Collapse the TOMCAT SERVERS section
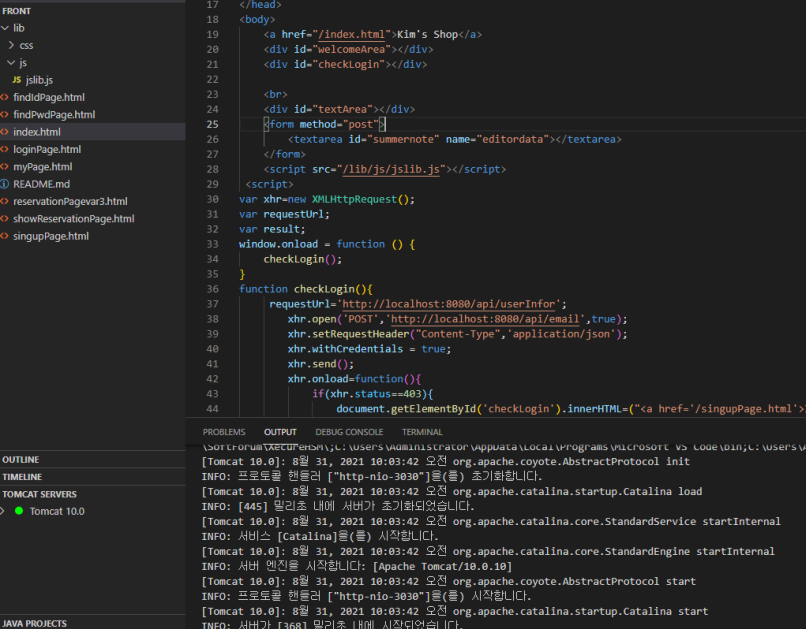The image size is (806, 629). pos(39,494)
